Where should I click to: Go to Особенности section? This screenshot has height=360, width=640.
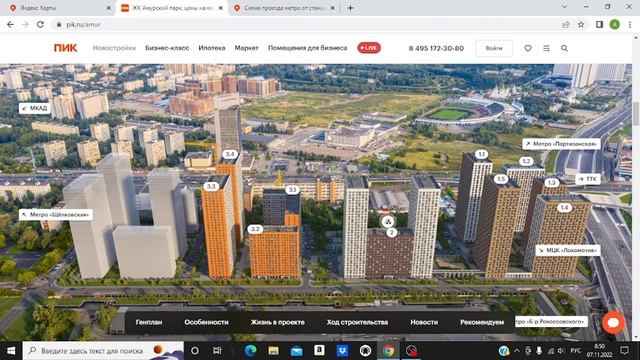(206, 322)
